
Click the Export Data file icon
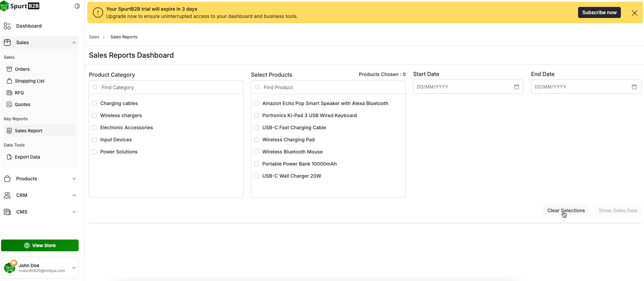click(9, 157)
